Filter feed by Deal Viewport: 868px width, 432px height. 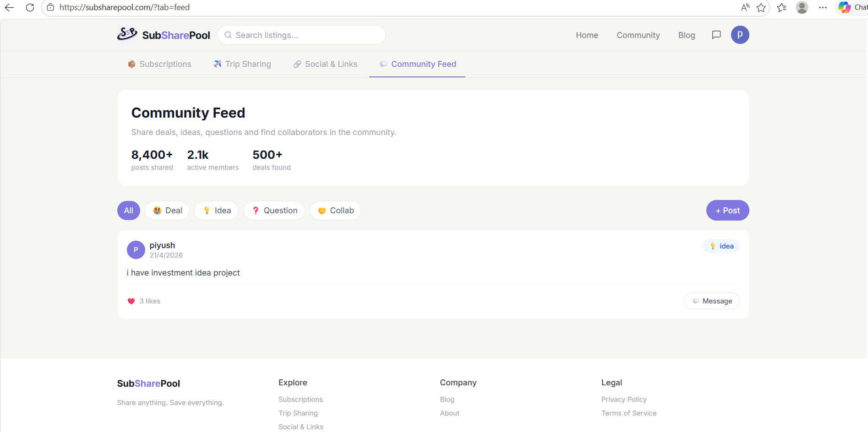[167, 211]
